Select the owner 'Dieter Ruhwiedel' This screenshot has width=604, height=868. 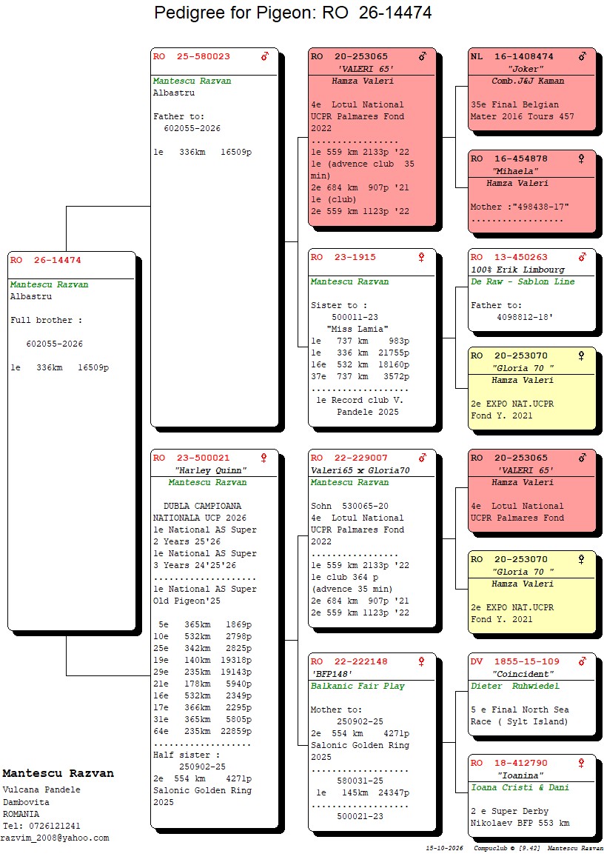coord(515,686)
